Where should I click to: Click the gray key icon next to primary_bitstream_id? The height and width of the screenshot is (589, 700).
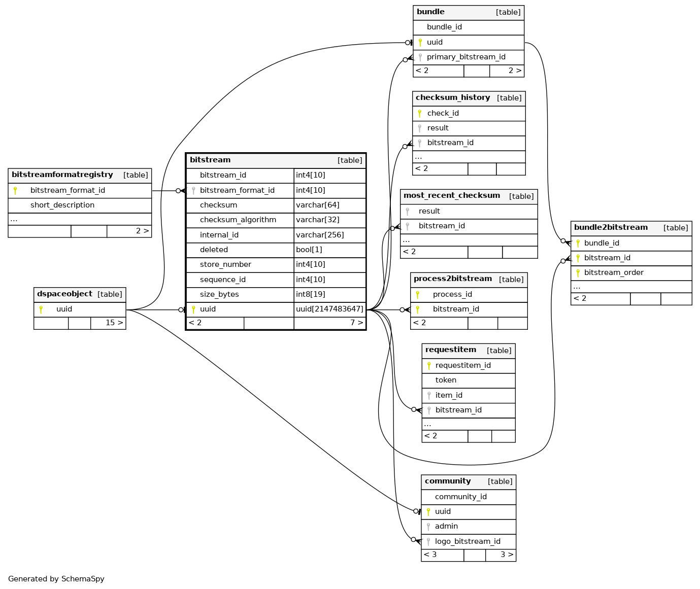[x=420, y=57]
